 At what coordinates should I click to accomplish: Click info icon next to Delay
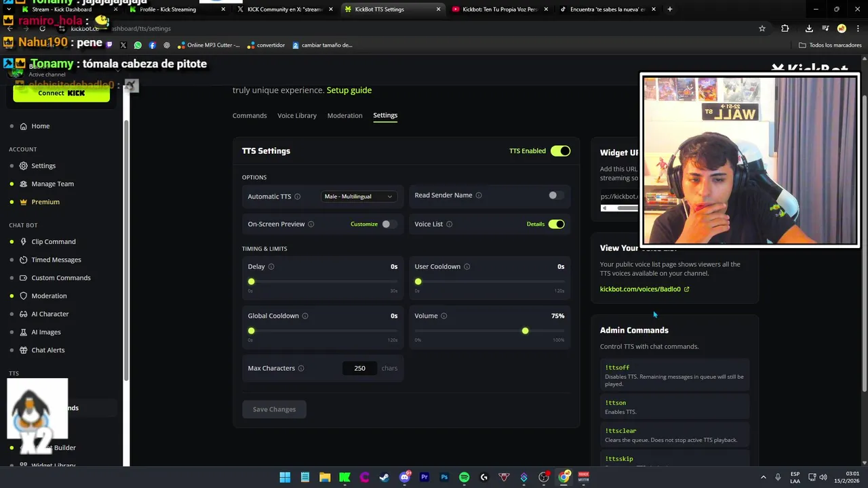[x=271, y=267]
